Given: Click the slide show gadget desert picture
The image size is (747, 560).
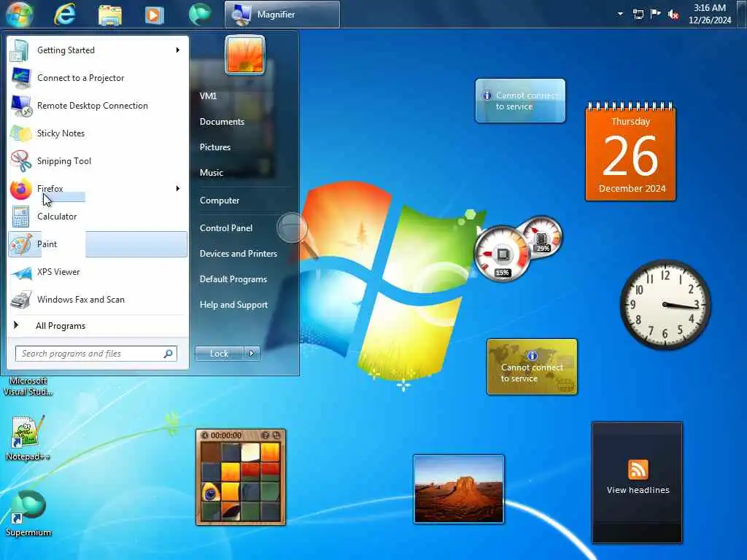Looking at the screenshot, I should (x=459, y=489).
